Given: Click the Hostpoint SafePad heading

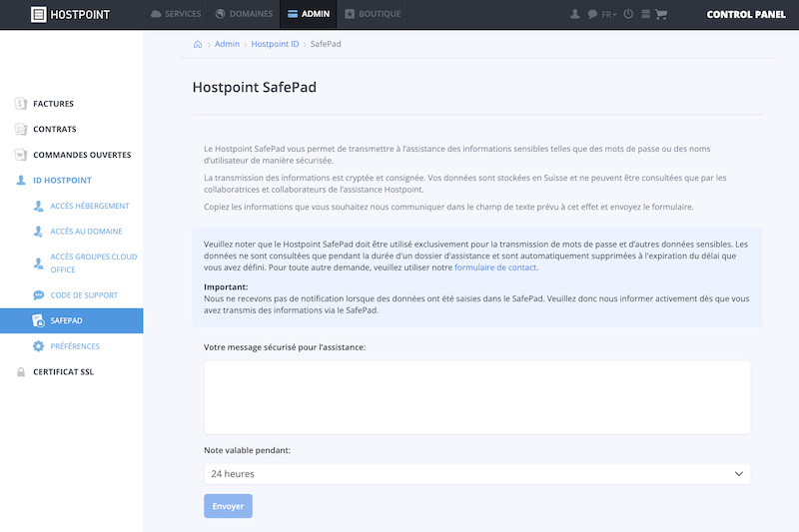Looking at the screenshot, I should click(255, 87).
